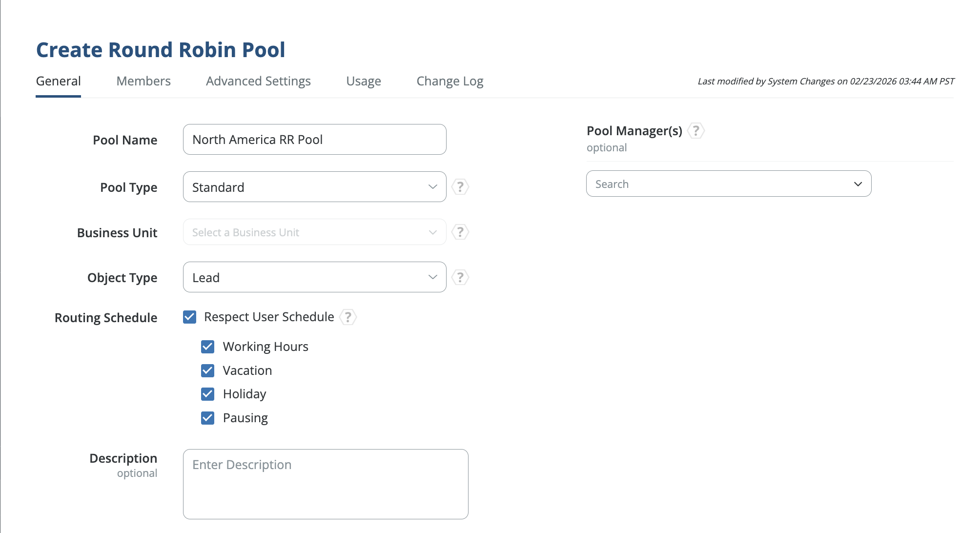Switch to the Members tab
Image resolution: width=980 pixels, height=533 pixels.
143,81
